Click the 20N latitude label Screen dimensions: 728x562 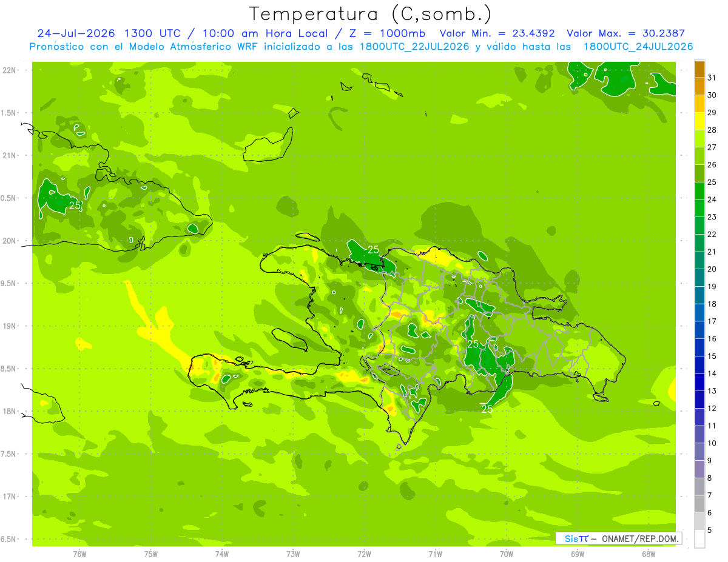(x=9, y=241)
